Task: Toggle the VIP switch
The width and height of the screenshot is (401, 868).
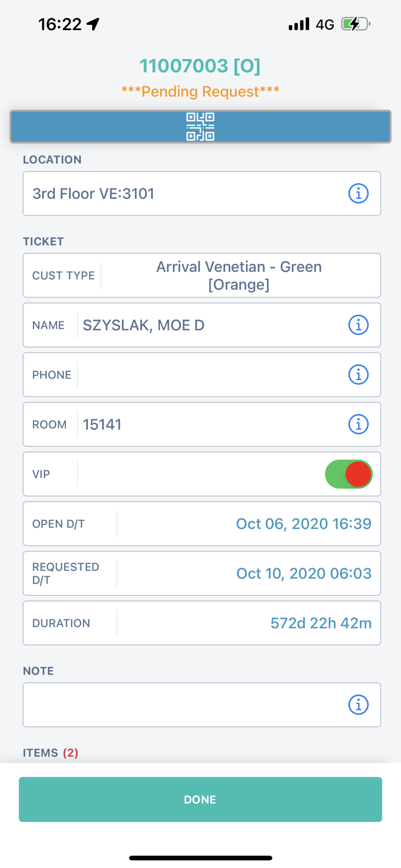Action: point(348,474)
